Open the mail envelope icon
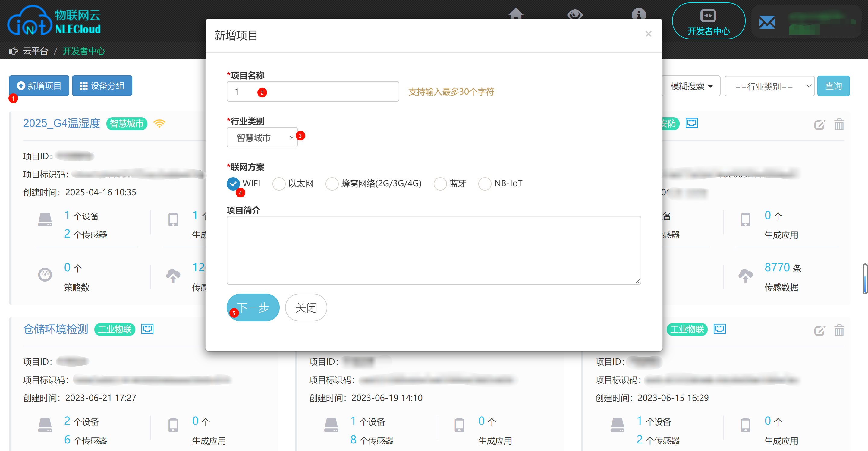Image resolution: width=868 pixels, height=451 pixels. (767, 23)
